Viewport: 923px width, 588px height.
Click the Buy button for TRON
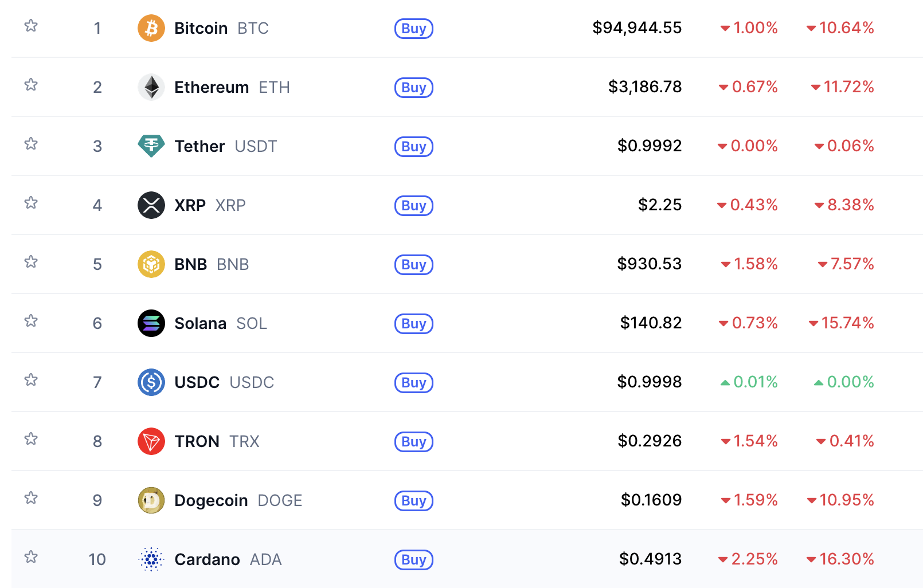tap(413, 441)
